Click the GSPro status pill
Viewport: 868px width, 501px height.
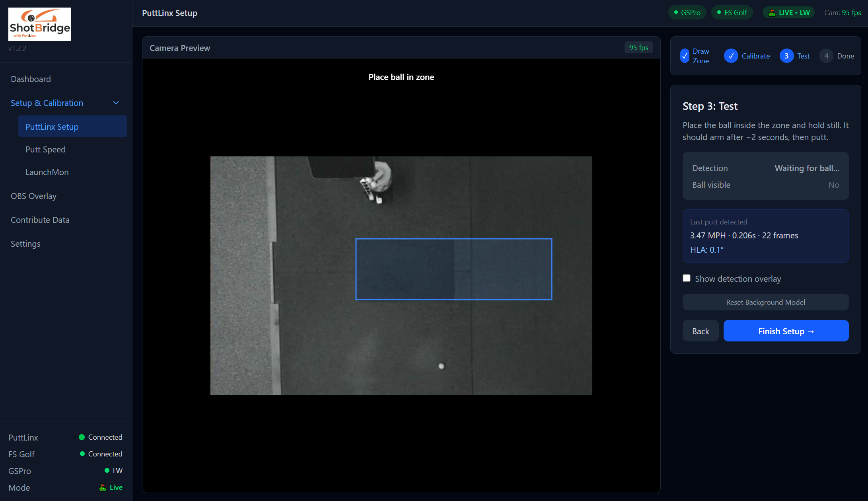pos(687,12)
